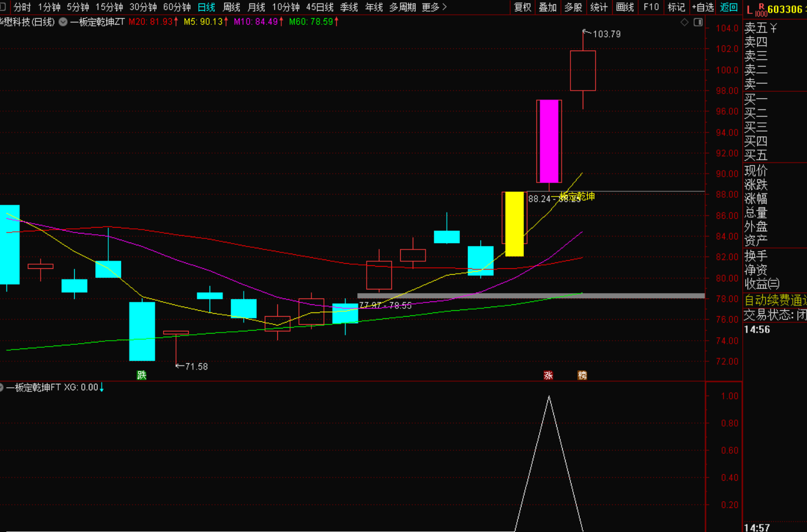Click the magenta limit-up candlestick
This screenshot has width=807, height=532.
click(x=549, y=141)
